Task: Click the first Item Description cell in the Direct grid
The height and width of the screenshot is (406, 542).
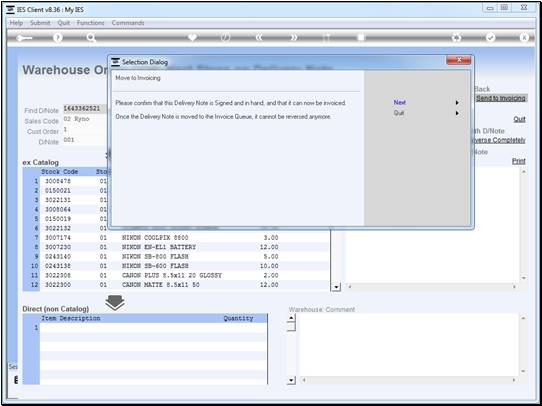Action: coord(130,328)
